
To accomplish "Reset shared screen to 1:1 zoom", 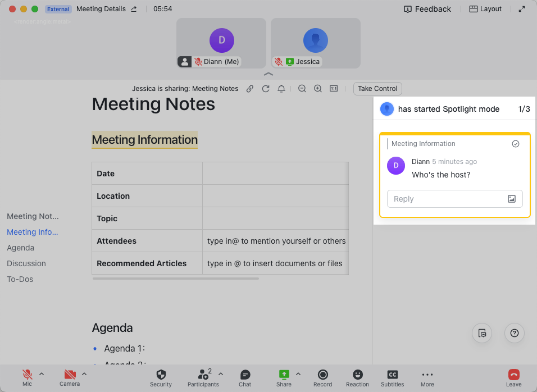I will click(x=334, y=89).
